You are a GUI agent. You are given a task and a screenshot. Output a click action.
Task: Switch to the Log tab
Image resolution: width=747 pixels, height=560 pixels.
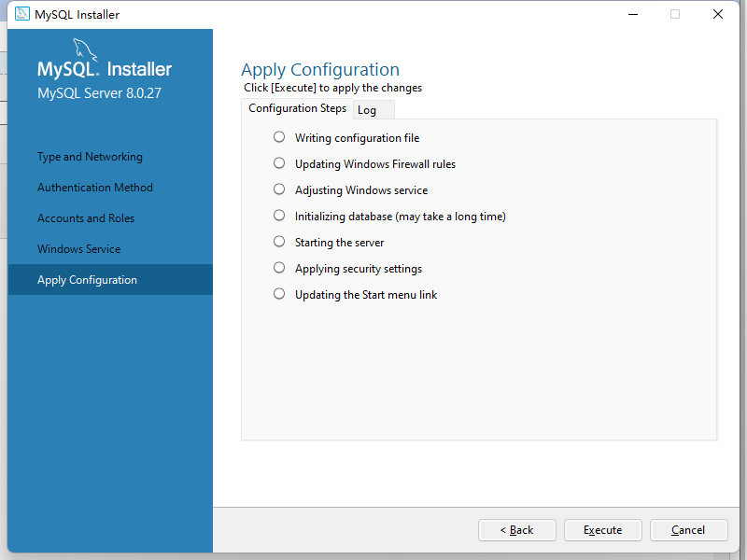367,110
